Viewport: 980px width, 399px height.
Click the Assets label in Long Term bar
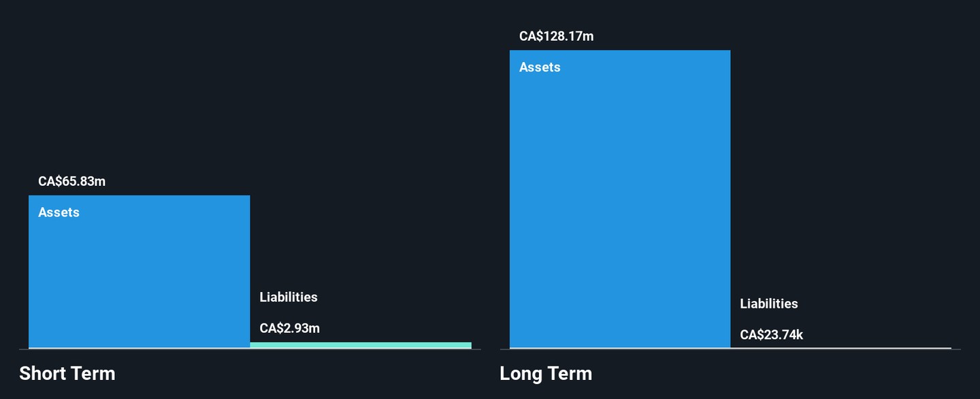[540, 67]
